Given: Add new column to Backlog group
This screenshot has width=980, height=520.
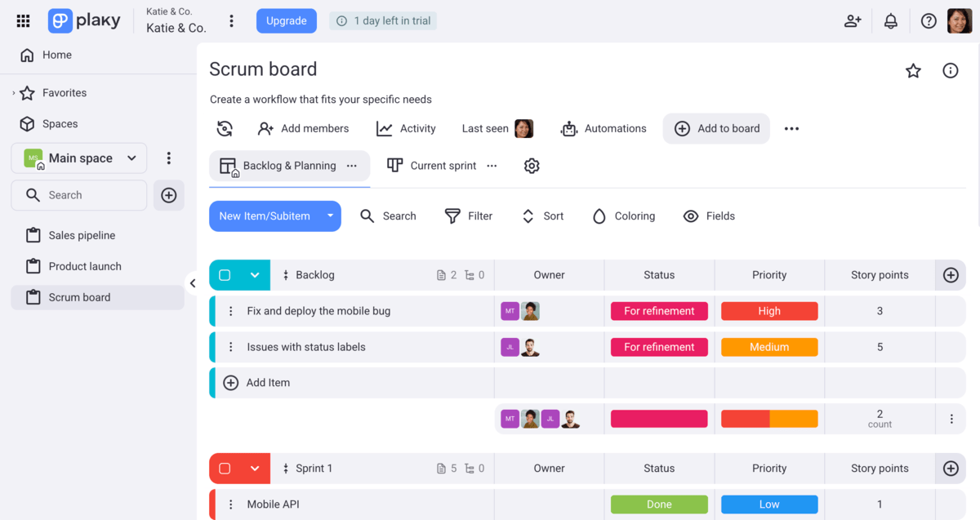Looking at the screenshot, I should 951,275.
